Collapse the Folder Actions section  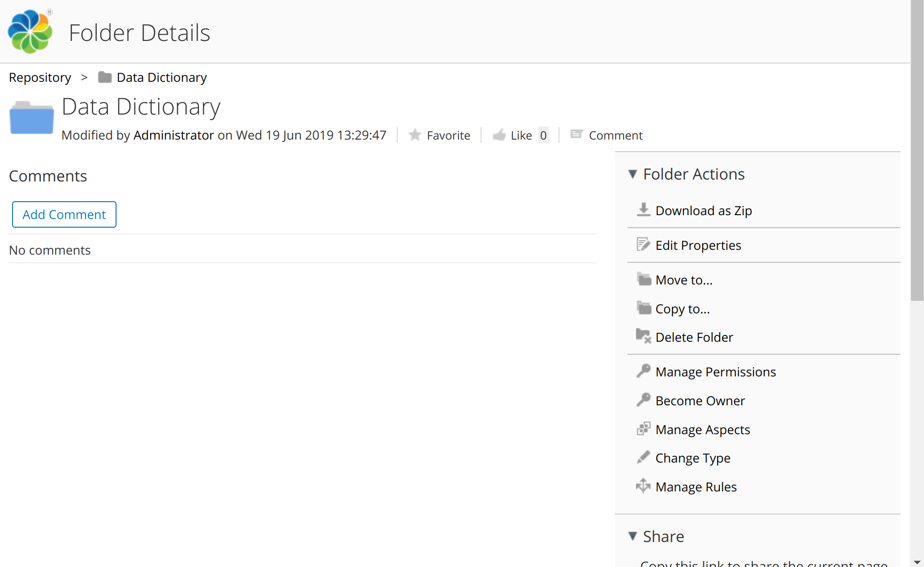pyautogui.click(x=633, y=174)
